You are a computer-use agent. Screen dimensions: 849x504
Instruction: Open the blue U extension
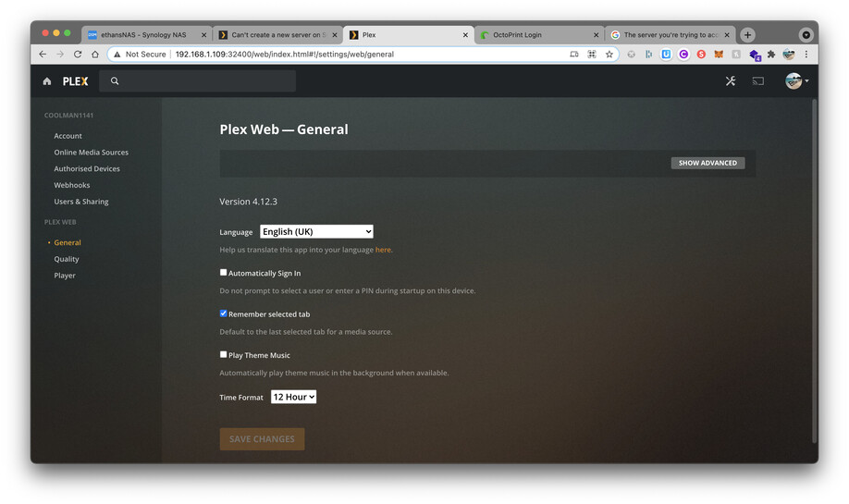666,55
